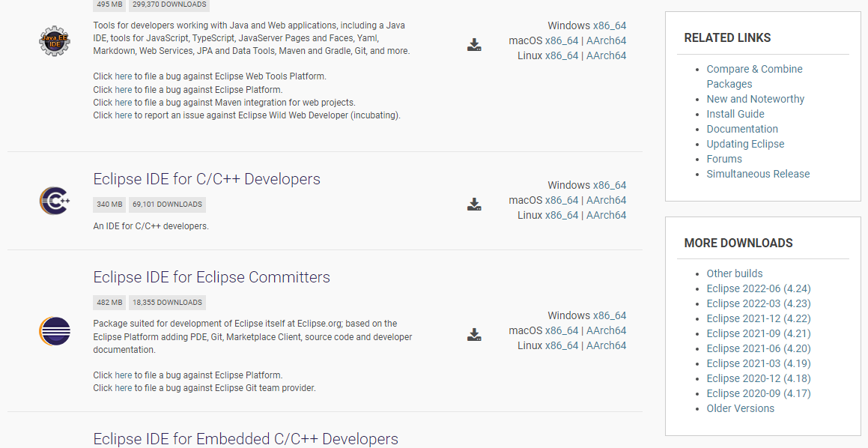The image size is (868, 448).
Task: Open Eclipse 2022-06 (4.24) downloads
Action: 759,288
